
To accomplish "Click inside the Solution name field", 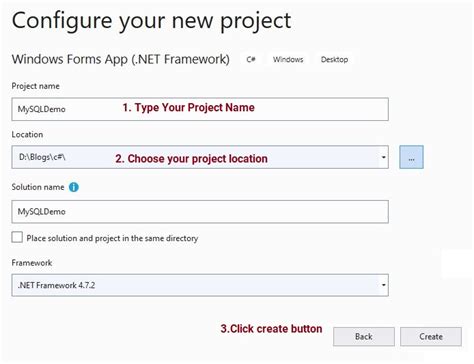I will 200,212.
